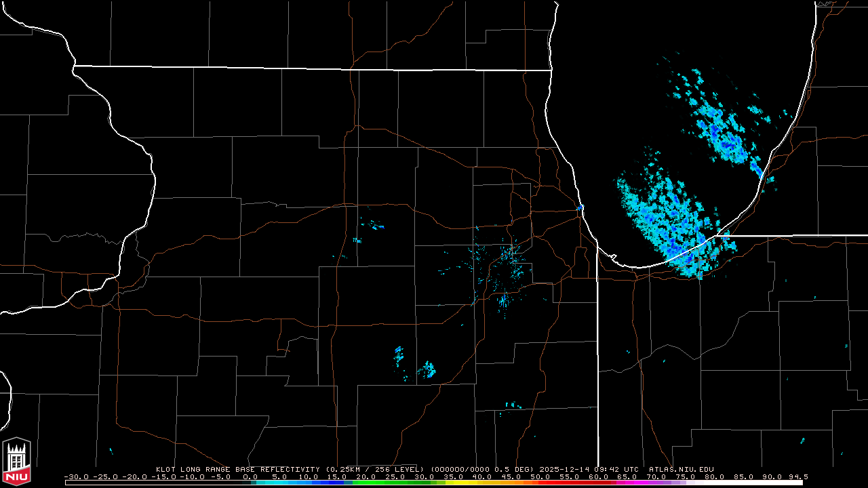
Task: Select the 50.0 label on the reflectivity scale
Action: pyautogui.click(x=540, y=476)
